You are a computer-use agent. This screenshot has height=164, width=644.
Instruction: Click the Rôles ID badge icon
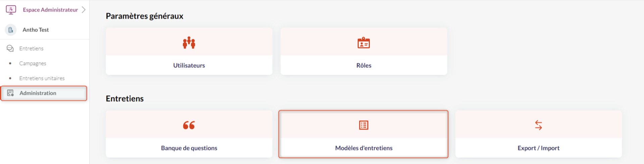364,43
